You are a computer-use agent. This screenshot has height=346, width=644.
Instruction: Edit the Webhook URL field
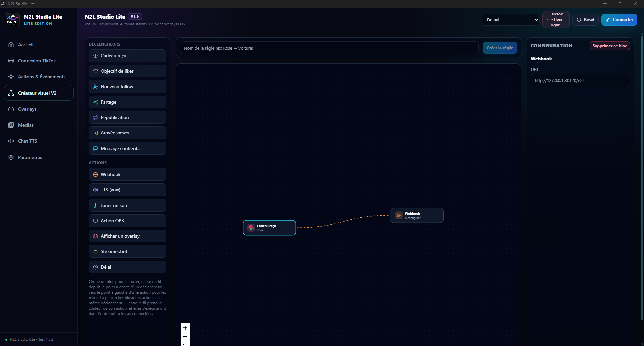[580, 80]
